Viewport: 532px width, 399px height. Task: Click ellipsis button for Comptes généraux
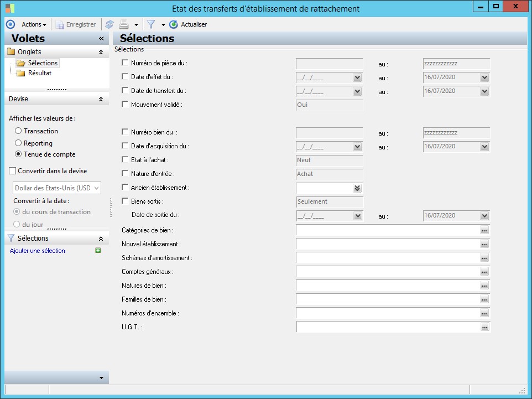[484, 272]
